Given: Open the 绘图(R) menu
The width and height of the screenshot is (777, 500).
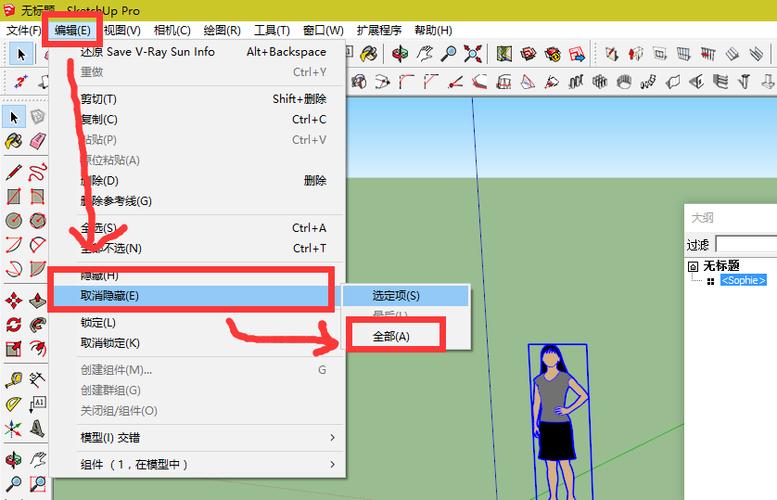Looking at the screenshot, I should coord(222,30).
